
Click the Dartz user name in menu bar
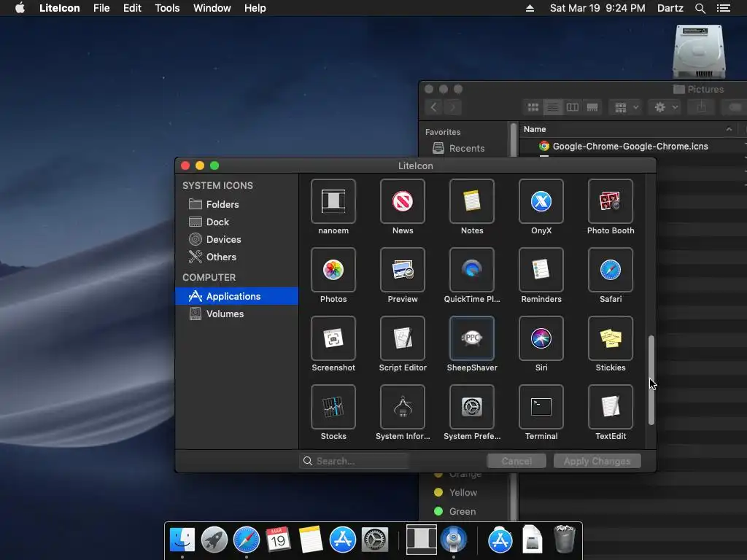coord(670,8)
